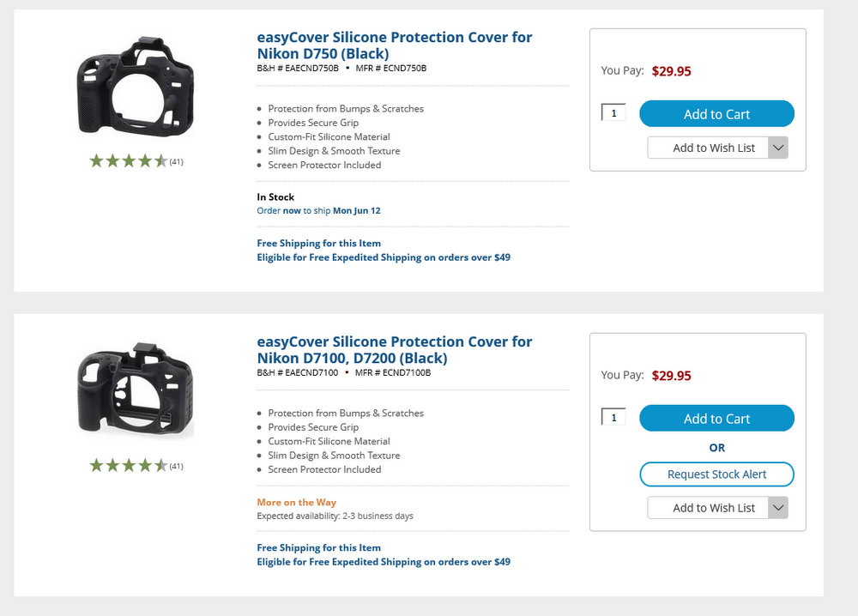Click the quantity field for D750 cover
The height and width of the screenshot is (616, 858).
613,113
